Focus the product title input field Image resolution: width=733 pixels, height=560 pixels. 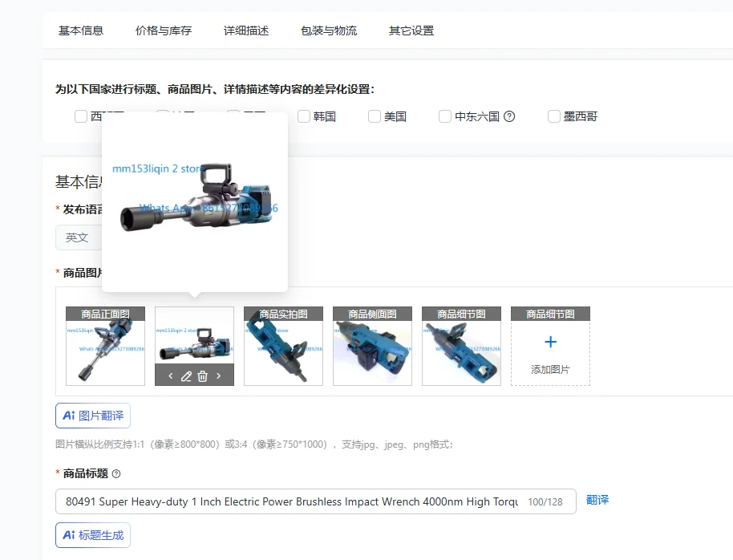(x=315, y=501)
